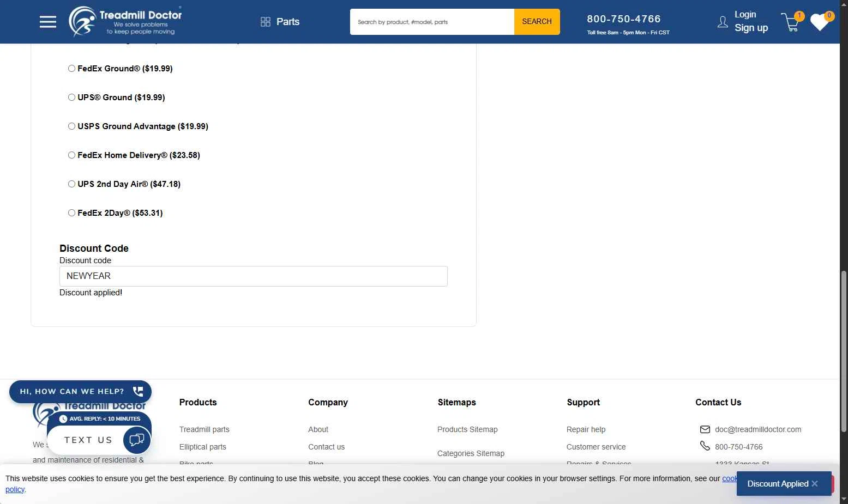Choose USPS Ground Advantage shipping
Viewport: 848px width, 504px height.
coord(71,126)
